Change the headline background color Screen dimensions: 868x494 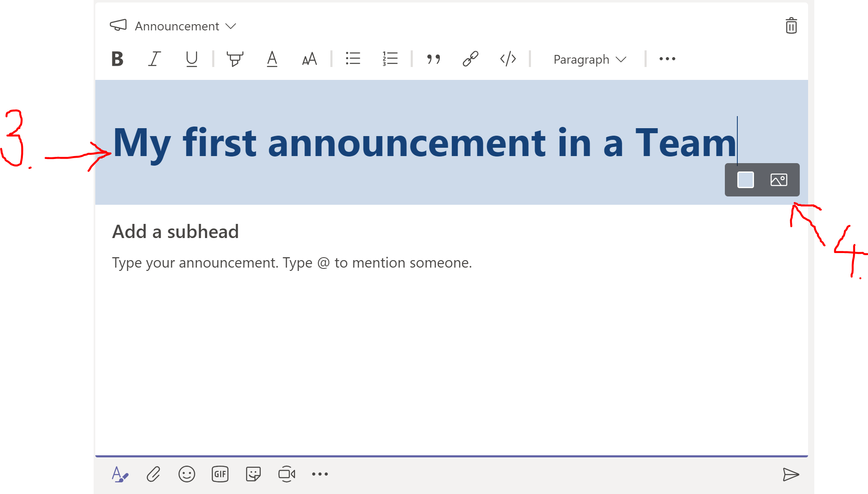point(745,180)
